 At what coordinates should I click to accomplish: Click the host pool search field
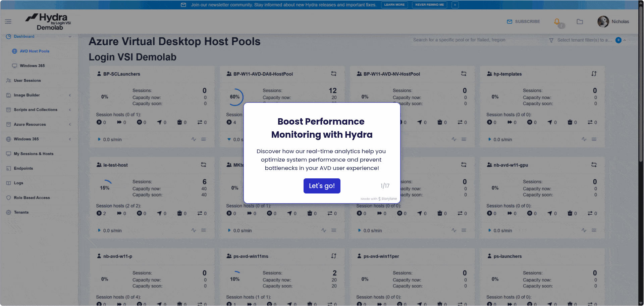[476, 40]
